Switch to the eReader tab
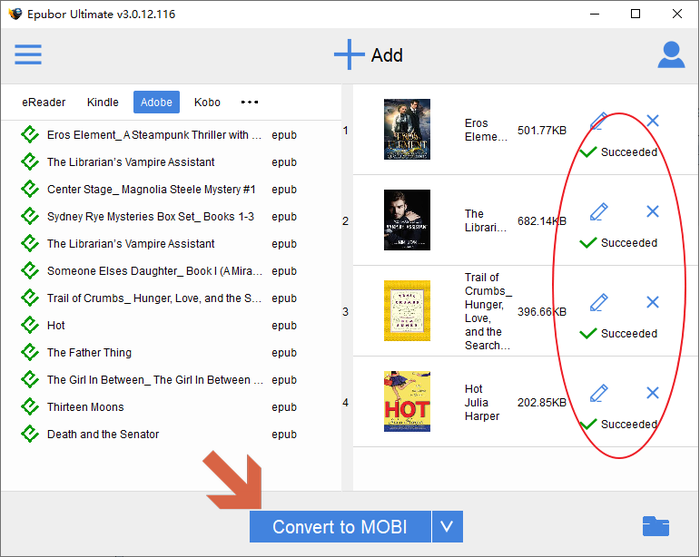 pyautogui.click(x=44, y=102)
